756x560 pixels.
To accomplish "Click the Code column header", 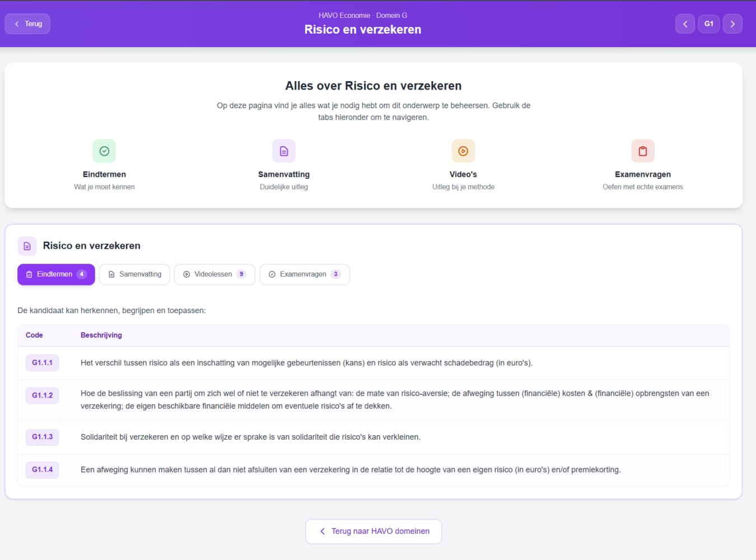I will [34, 335].
